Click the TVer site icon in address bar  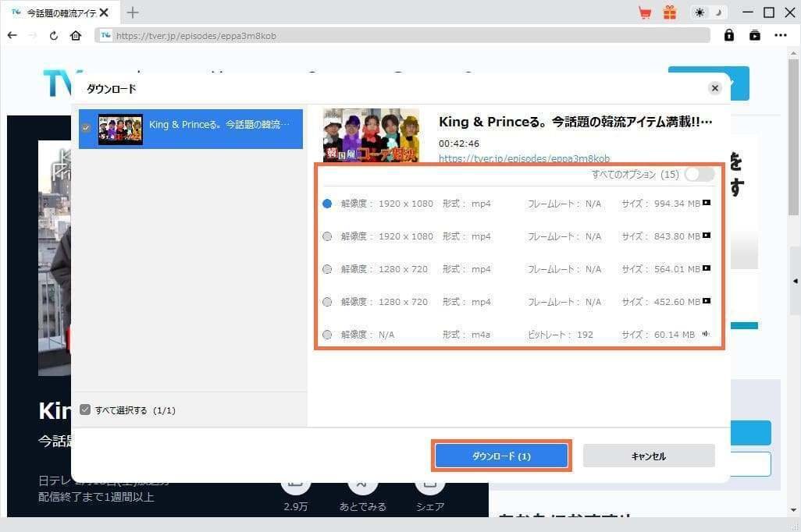pos(105,35)
